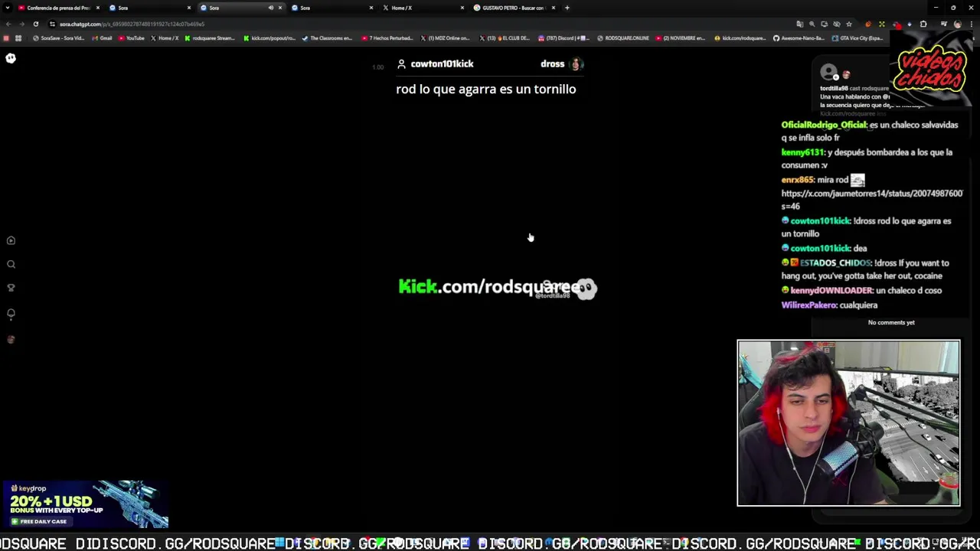The image size is (980, 551).
Task: Open Awesome-Nano-Ba GitHub bookmark
Action: tap(799, 38)
